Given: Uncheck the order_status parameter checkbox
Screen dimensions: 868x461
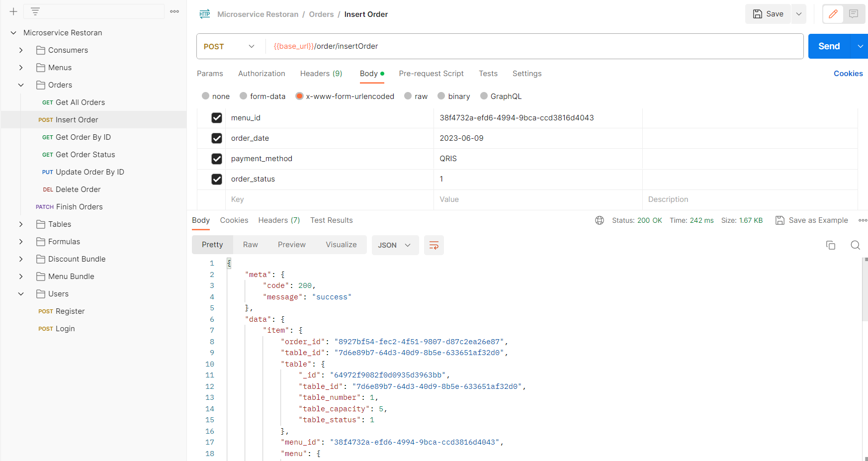Looking at the screenshot, I should (217, 179).
